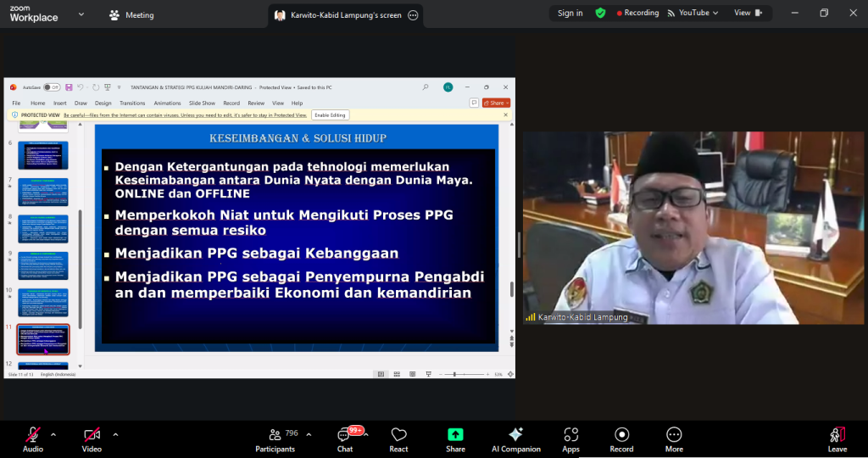Viewport: 868px width, 458px height.
Task: Select slide 8 thumbnail in slide panel
Action: (x=42, y=229)
